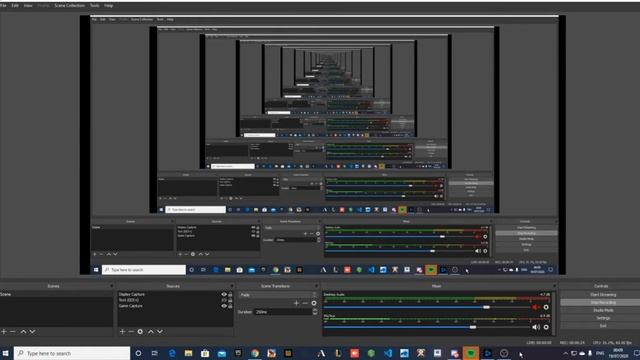Click Exit in the main Controls panel
The image size is (640, 360).
(603, 326)
